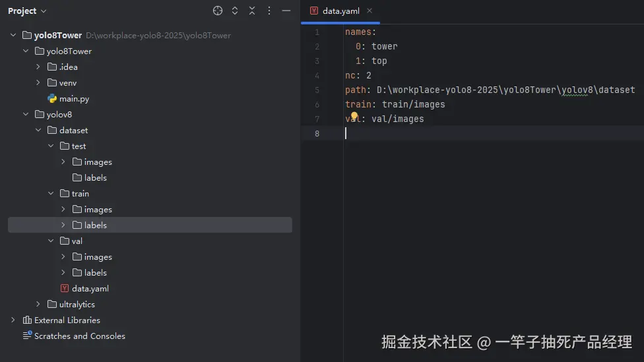Click the Expand All icon in Project panel
The width and height of the screenshot is (644, 362).
click(235, 11)
